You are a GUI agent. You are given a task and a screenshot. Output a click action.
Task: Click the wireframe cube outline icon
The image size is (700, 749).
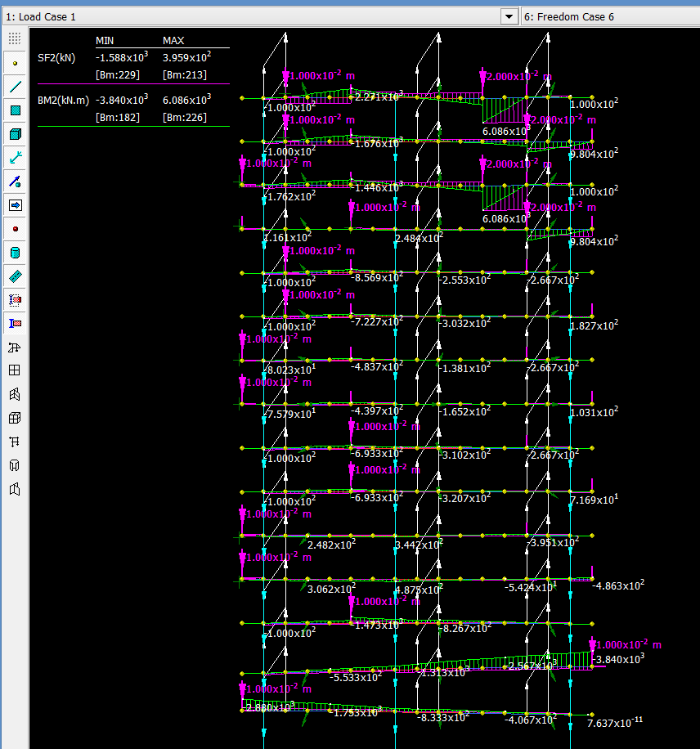coord(15,418)
